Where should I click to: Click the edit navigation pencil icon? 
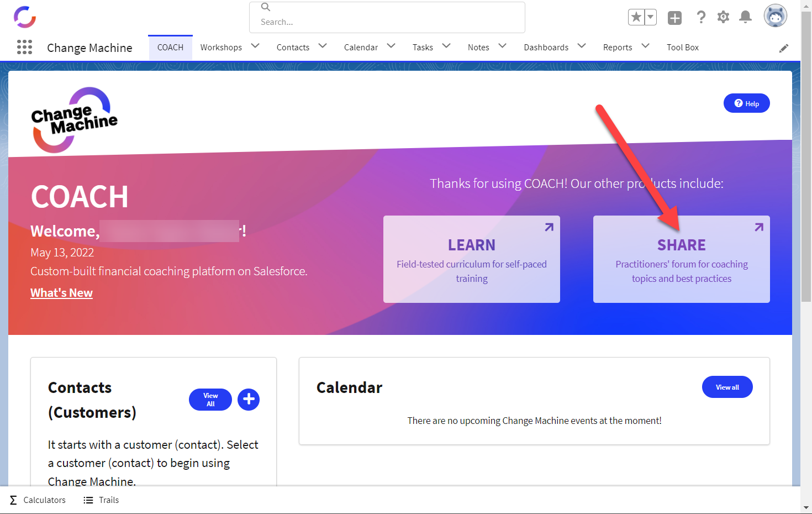coord(783,48)
